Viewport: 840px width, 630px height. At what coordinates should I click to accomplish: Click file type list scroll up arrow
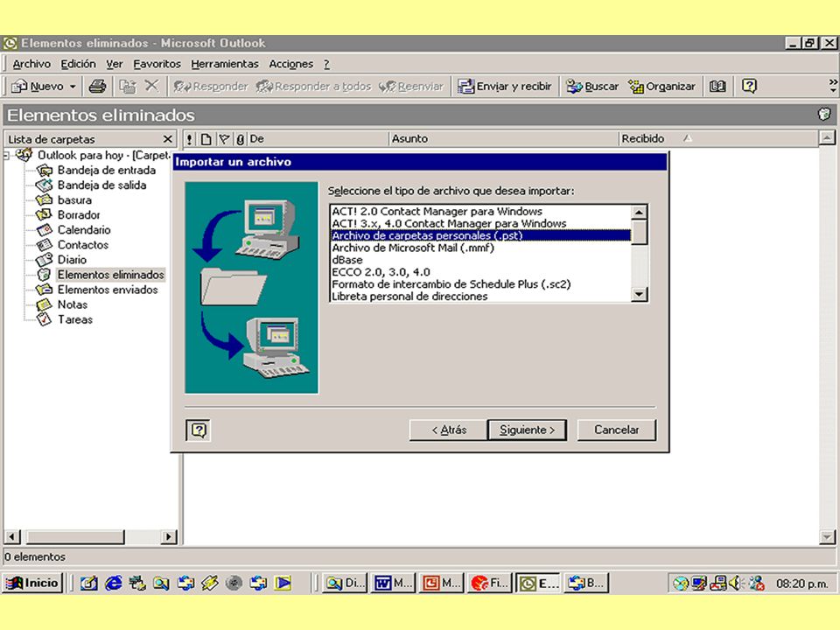639,213
